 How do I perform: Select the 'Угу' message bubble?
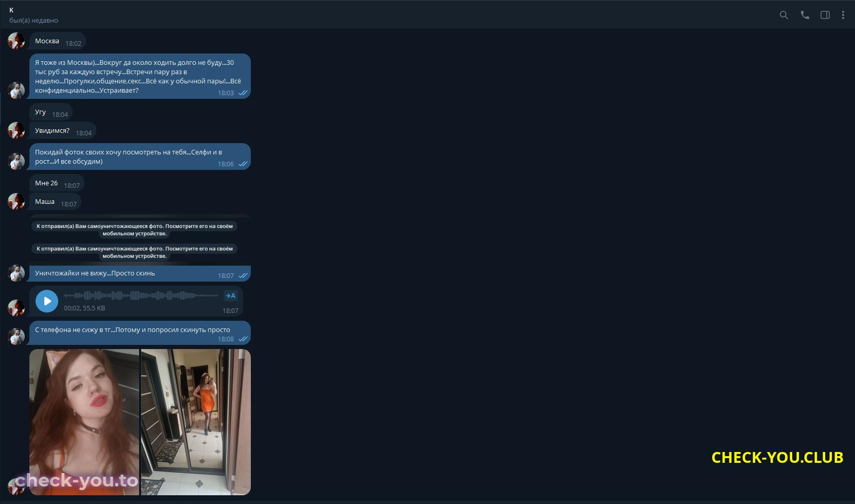[x=51, y=112]
